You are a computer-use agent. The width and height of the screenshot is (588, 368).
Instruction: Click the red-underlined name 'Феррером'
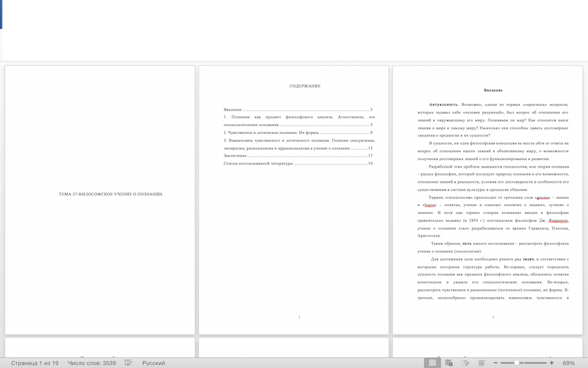click(558, 220)
